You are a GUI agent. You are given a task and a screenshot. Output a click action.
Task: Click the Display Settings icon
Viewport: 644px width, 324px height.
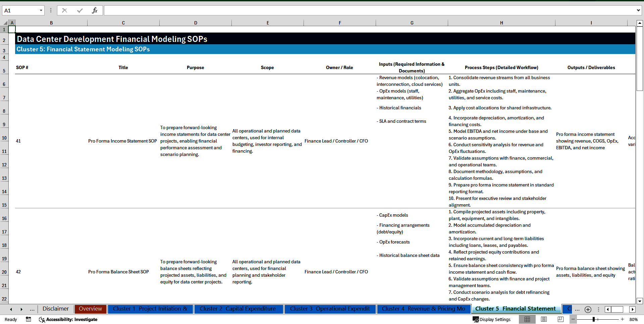476,319
